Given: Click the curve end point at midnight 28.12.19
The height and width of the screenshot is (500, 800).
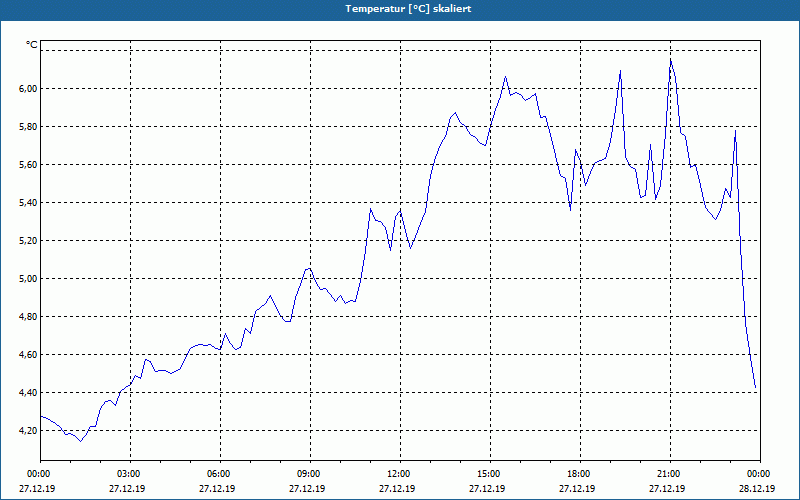Looking at the screenshot, I should click(x=756, y=388).
